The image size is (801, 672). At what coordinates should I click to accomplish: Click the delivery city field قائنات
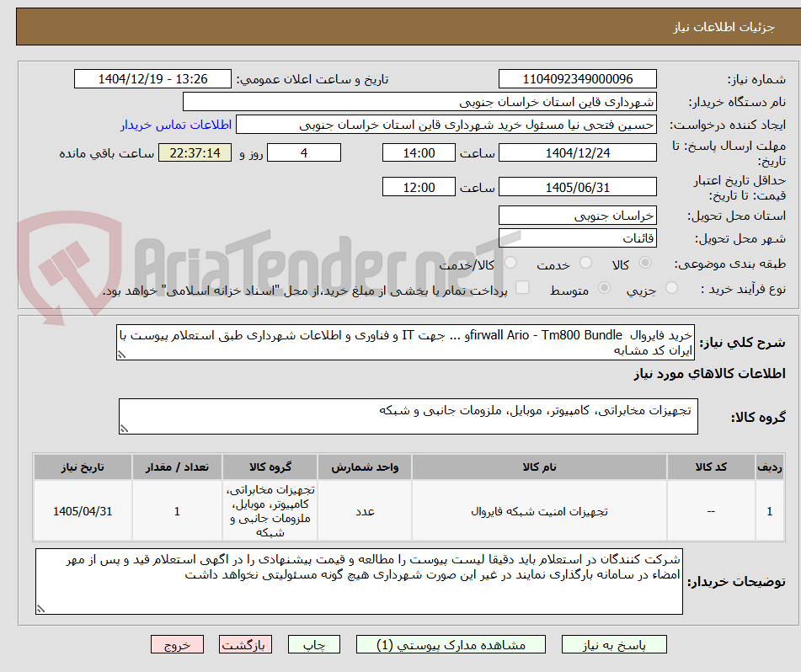(x=577, y=238)
